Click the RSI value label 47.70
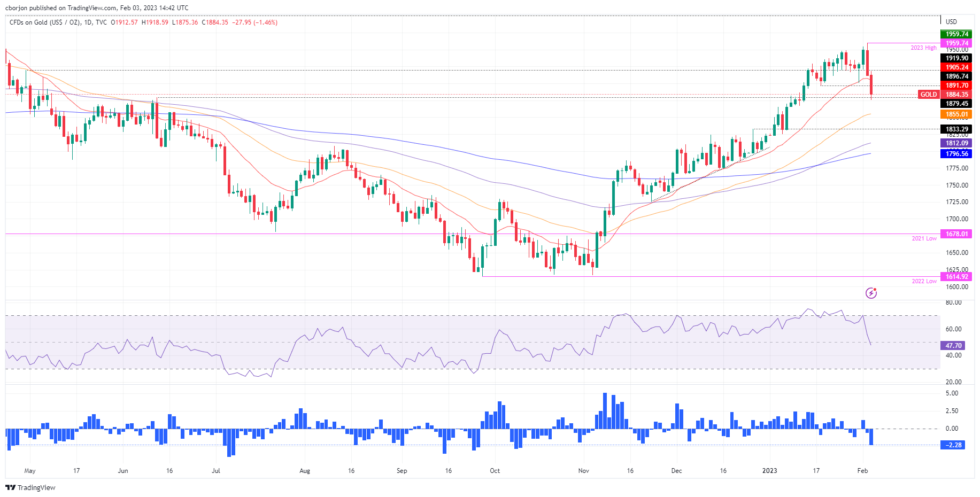980x497 pixels. tap(954, 346)
